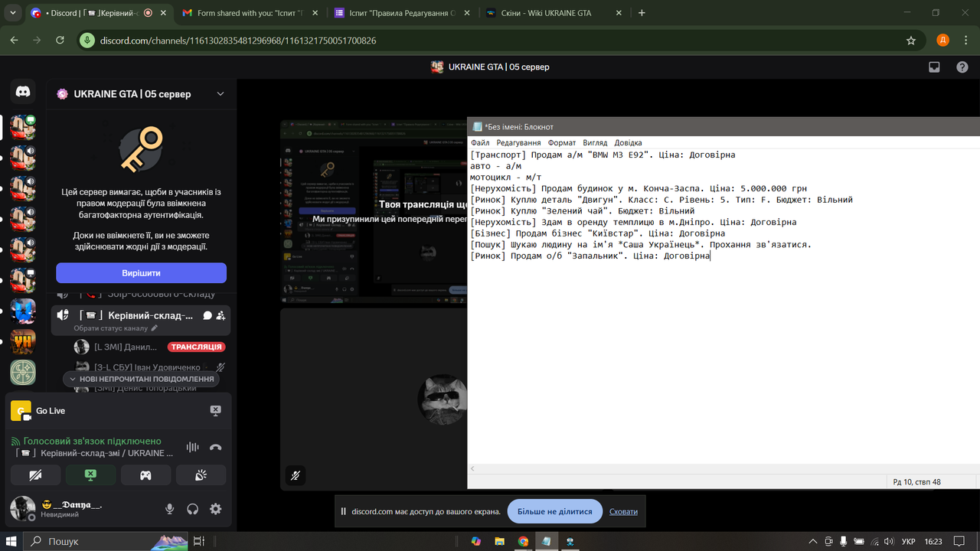Viewport: 980px width, 551px height.
Task: Click the Go Live label
Action: (x=51, y=411)
